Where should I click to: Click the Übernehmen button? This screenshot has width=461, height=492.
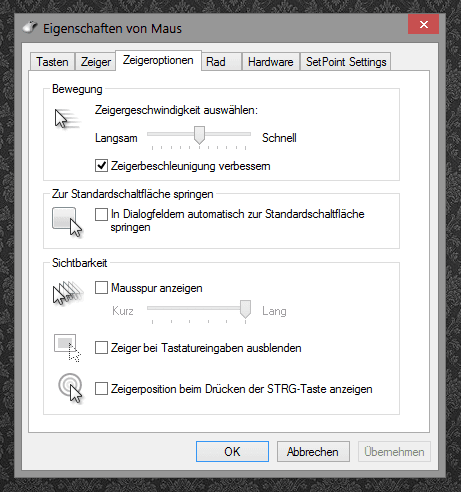point(394,452)
